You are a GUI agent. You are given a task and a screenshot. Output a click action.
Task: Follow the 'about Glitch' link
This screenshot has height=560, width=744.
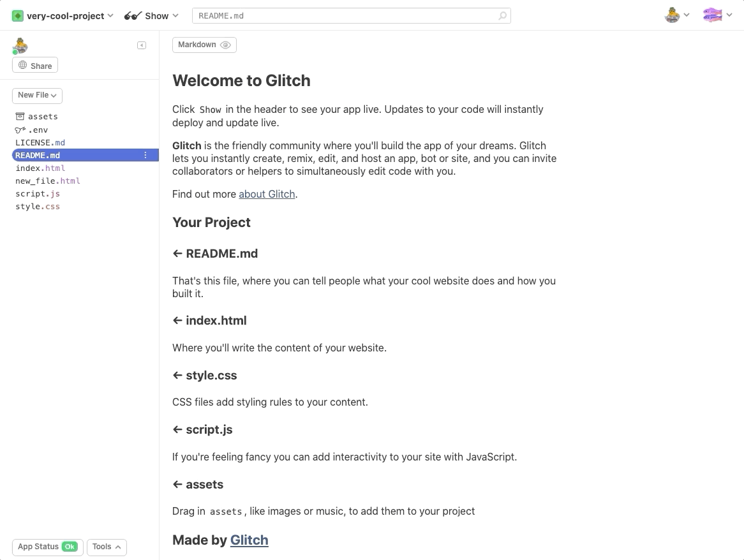point(267,194)
